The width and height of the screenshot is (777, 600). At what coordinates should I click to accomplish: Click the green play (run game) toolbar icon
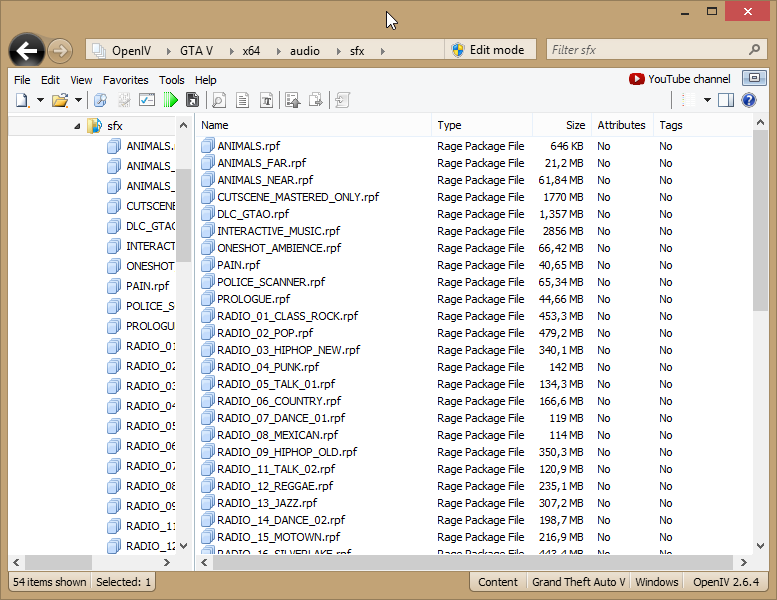[x=171, y=100]
